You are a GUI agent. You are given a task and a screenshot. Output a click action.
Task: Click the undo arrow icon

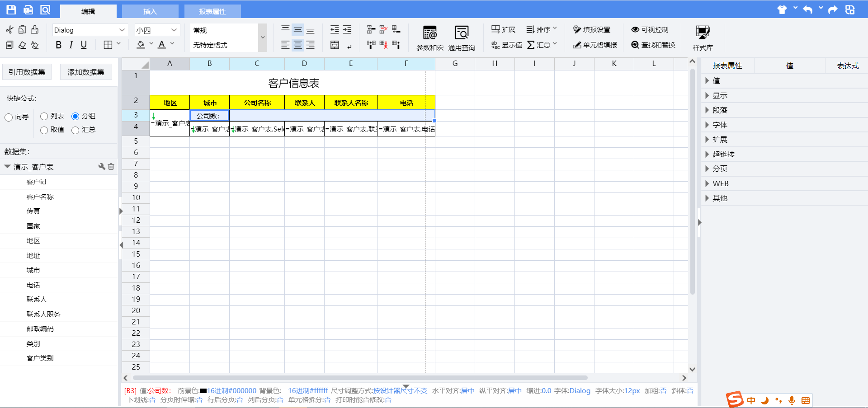click(807, 9)
